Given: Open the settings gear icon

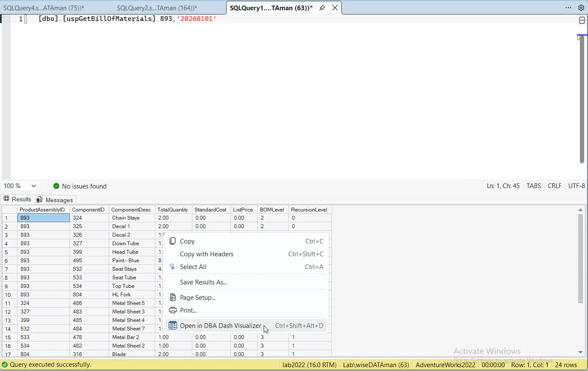Looking at the screenshot, I should coord(581,8).
